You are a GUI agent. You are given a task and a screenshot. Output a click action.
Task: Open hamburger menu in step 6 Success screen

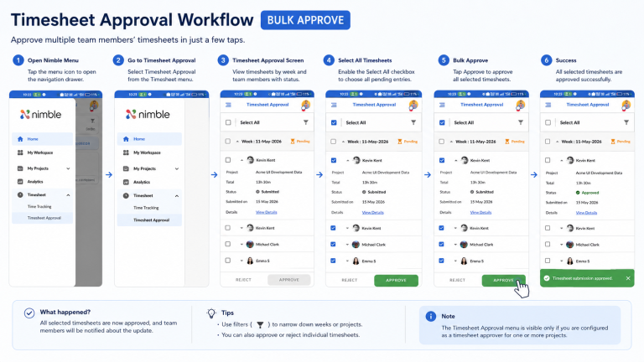(548, 105)
